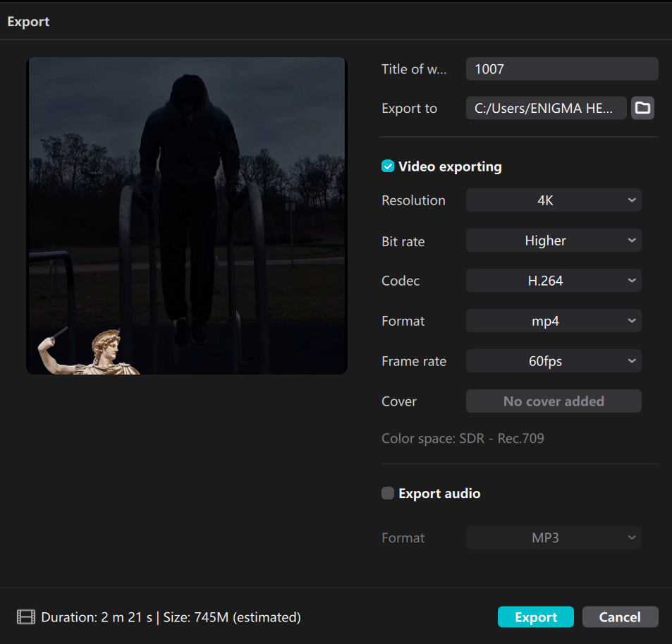Click the No cover added button

click(554, 401)
